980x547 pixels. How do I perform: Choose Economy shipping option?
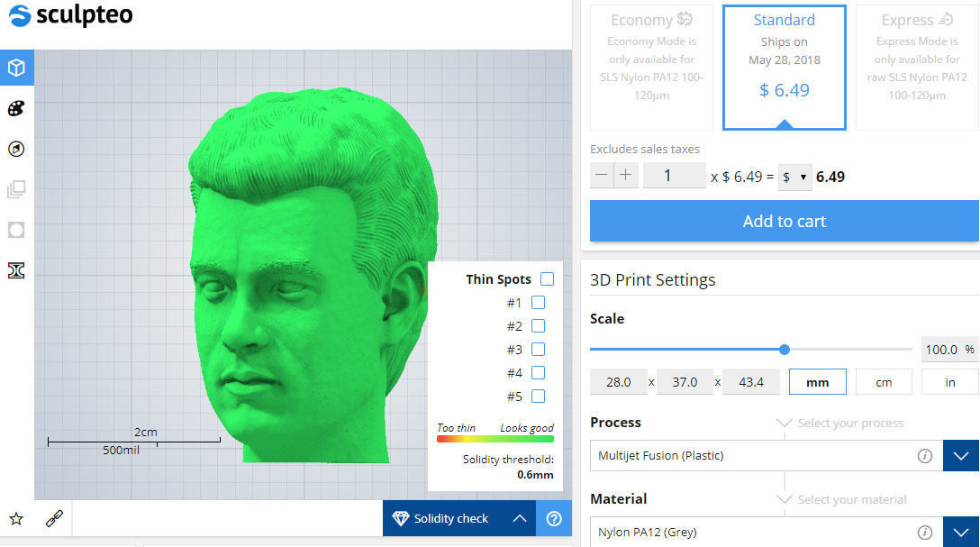pyautogui.click(x=651, y=68)
